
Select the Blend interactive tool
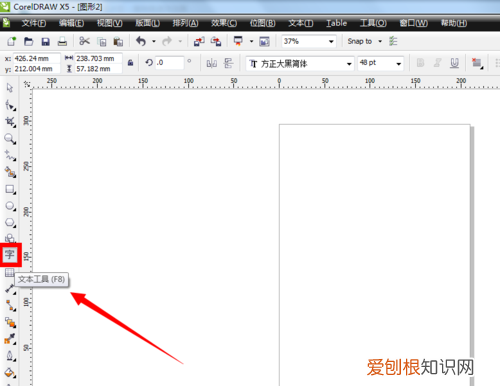(10, 323)
